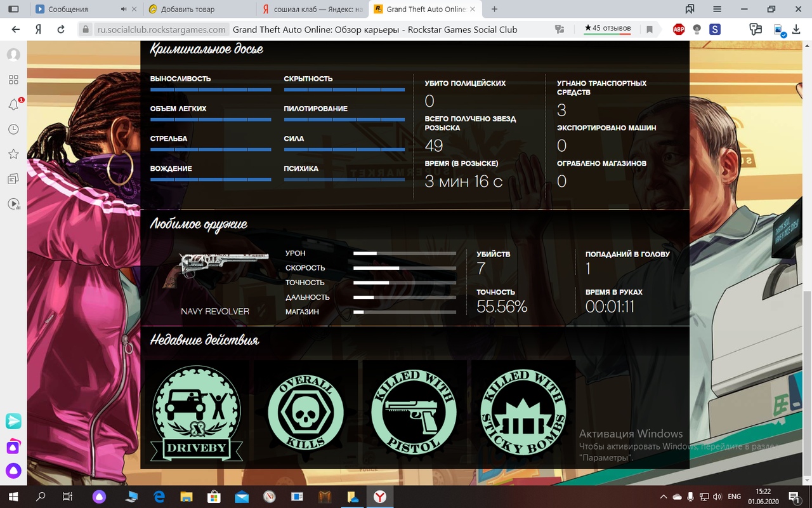Open the Mail app from taskbar
Screen dimensions: 812x508
242,496
